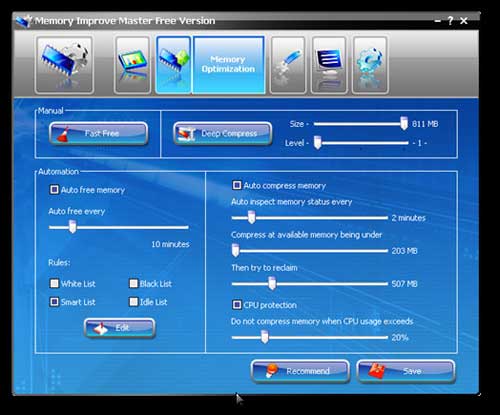The width and height of the screenshot is (500, 415).
Task: Toggle the Auto free memory checkbox
Action: coord(54,190)
